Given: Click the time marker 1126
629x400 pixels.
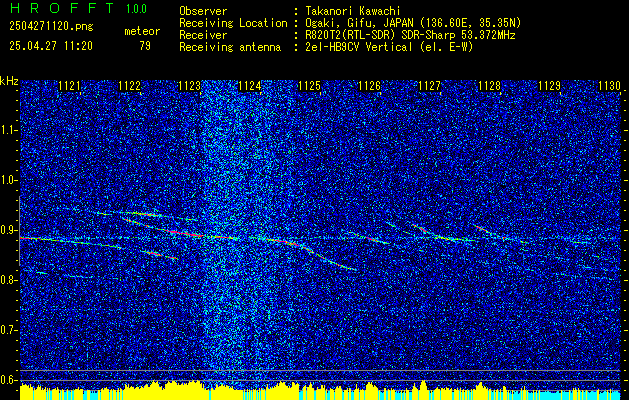Looking at the screenshot, I should click(x=369, y=86).
